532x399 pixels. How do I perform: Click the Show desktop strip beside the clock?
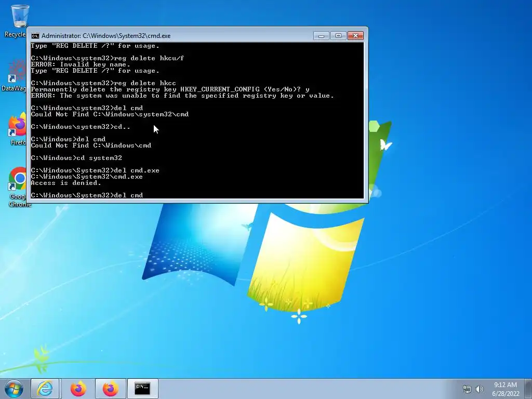click(x=528, y=389)
